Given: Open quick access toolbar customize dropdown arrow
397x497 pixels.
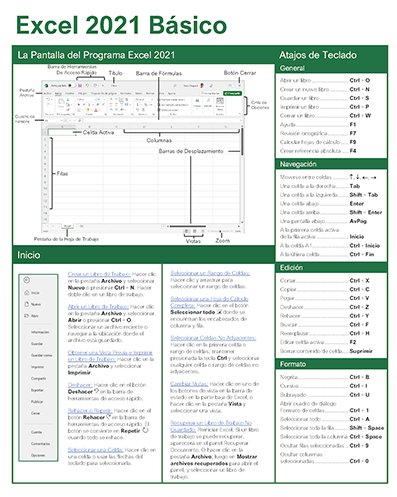Looking at the screenshot, I should (x=103, y=86).
